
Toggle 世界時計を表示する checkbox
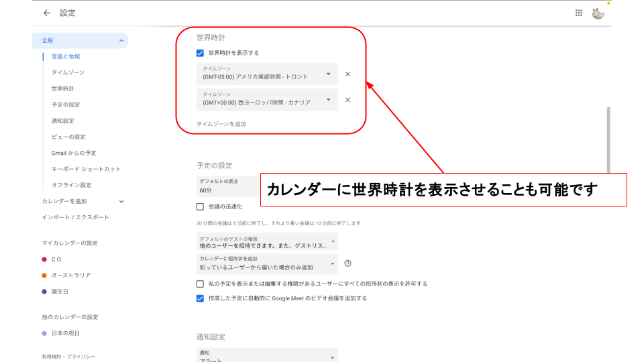[200, 53]
